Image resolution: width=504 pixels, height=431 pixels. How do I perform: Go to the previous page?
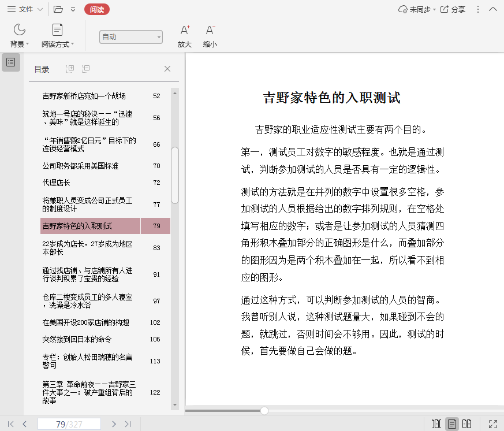click(x=25, y=424)
